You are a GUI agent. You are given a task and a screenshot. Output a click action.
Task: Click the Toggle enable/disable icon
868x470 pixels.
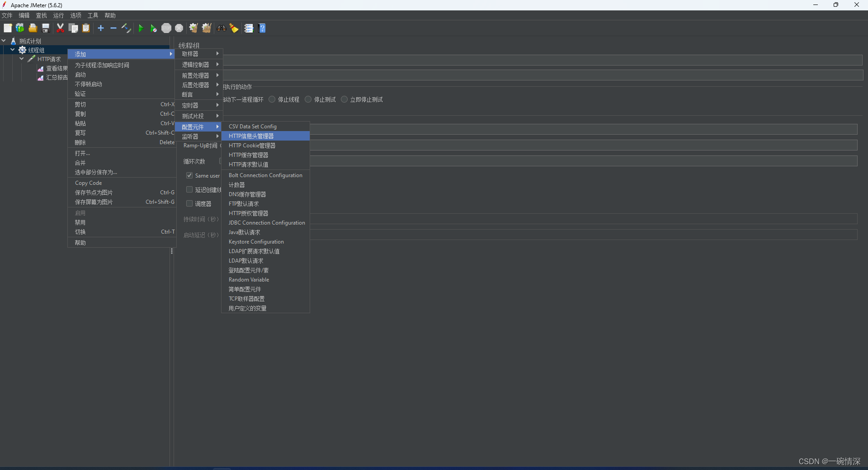click(x=126, y=28)
